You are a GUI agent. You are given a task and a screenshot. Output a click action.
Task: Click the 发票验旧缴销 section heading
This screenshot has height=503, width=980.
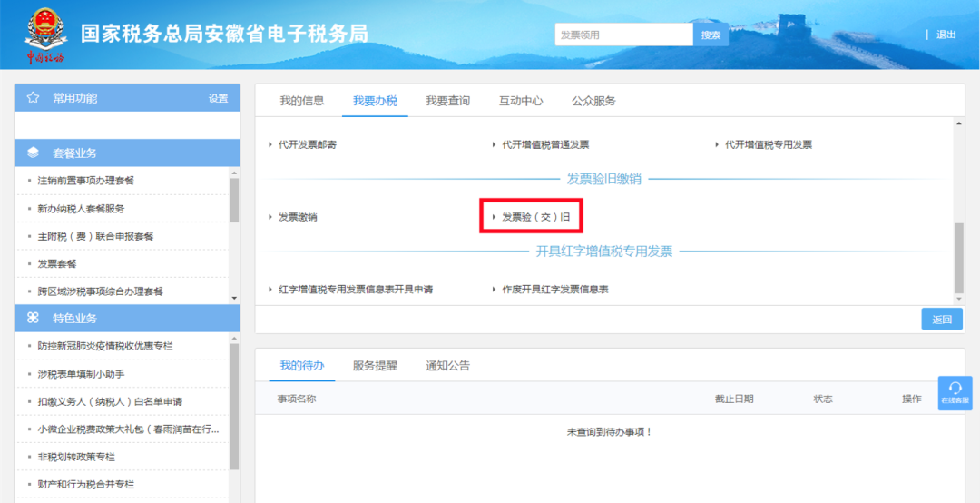coord(604,179)
